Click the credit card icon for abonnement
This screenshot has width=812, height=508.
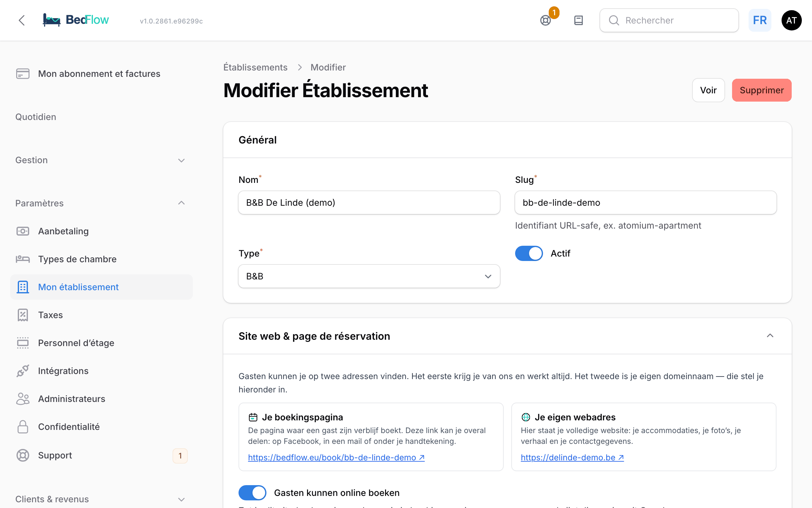click(x=23, y=74)
